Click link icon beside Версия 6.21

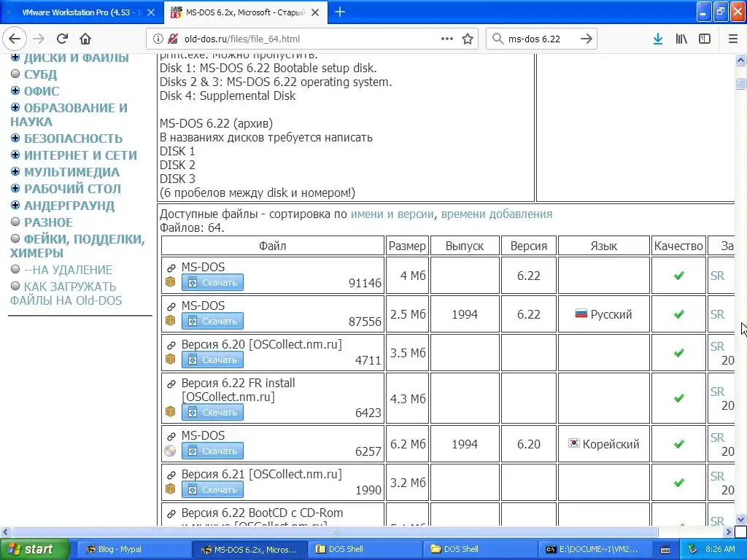pos(171,475)
